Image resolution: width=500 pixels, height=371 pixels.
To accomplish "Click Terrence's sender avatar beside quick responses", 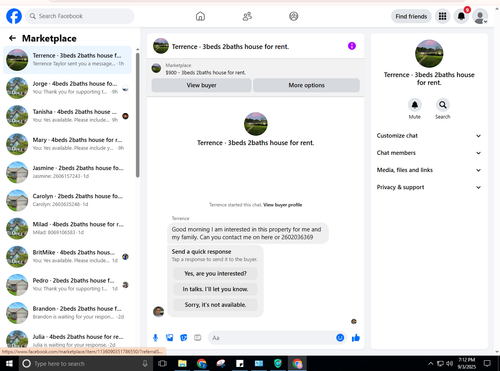I will (158, 312).
